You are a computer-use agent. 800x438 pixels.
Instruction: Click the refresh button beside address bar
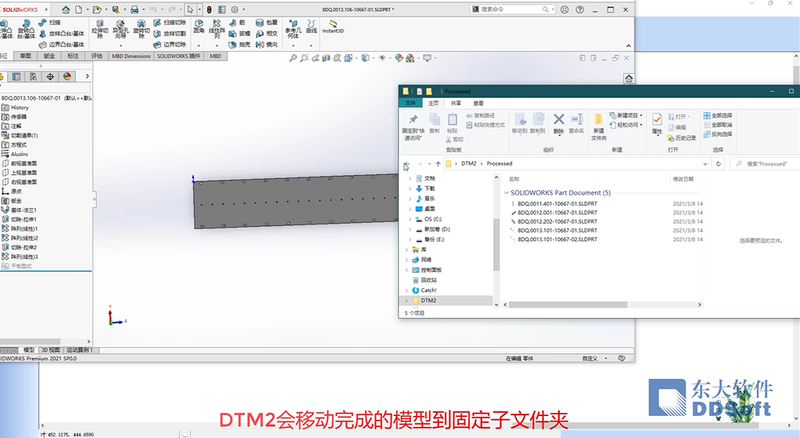(718, 162)
